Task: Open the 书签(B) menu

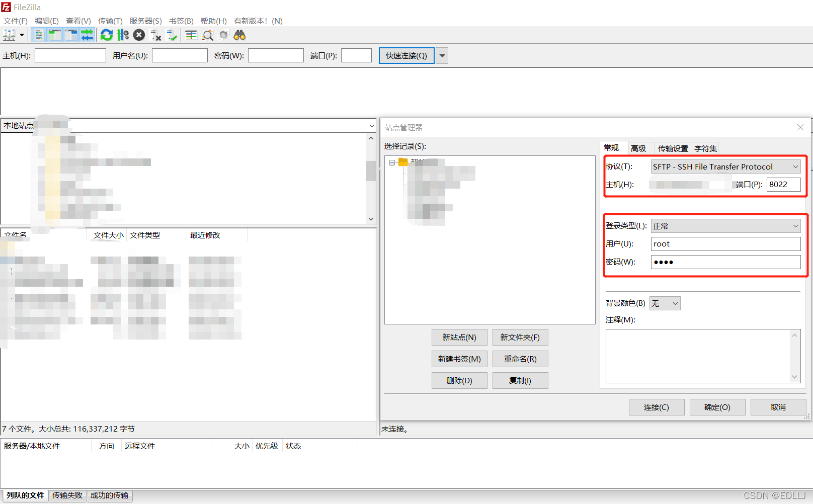Action: pos(181,21)
